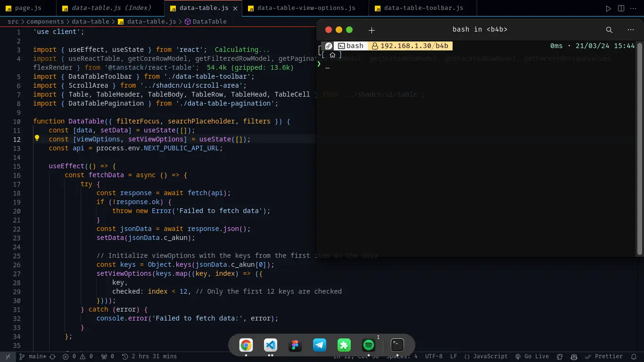Open remote window indicator in status bar
The width and height of the screenshot is (644, 362).
click(x=8, y=357)
